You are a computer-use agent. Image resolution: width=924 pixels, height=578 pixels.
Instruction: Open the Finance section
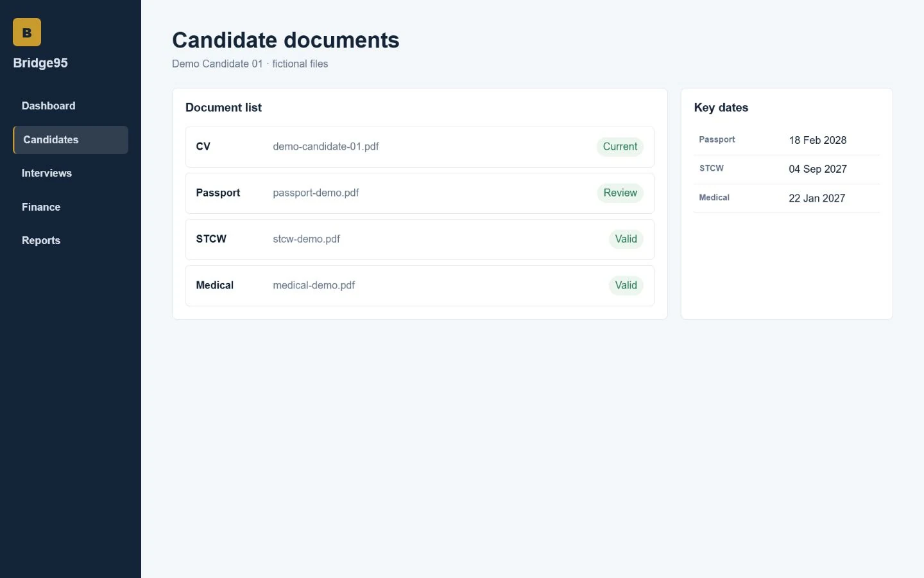71,207
